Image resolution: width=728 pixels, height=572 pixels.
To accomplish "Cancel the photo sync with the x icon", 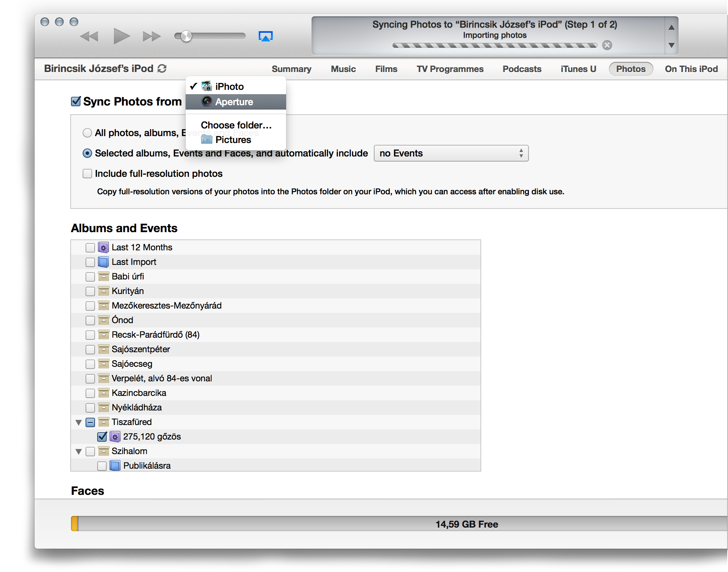I will tap(607, 45).
